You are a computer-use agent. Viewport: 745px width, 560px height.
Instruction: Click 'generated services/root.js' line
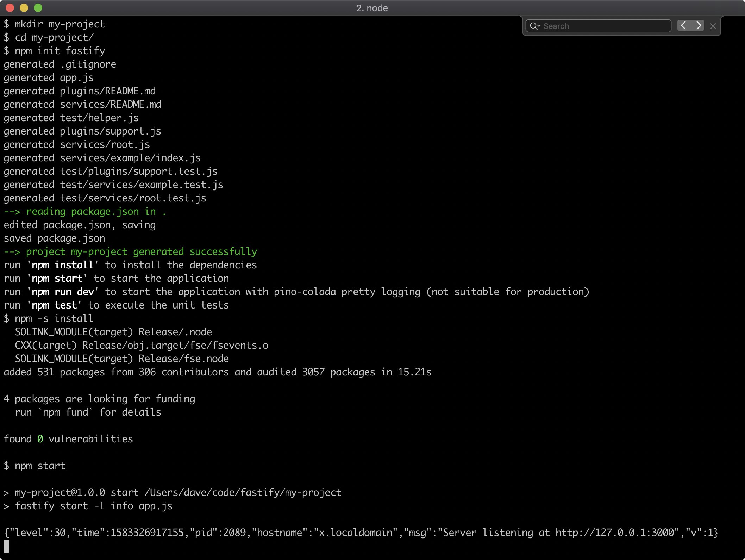coord(77,145)
